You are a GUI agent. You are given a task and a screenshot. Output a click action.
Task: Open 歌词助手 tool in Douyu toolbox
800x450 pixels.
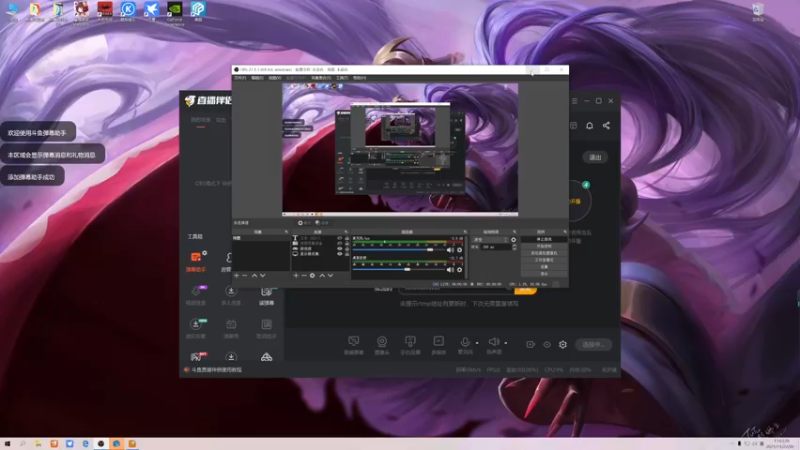coord(266,329)
